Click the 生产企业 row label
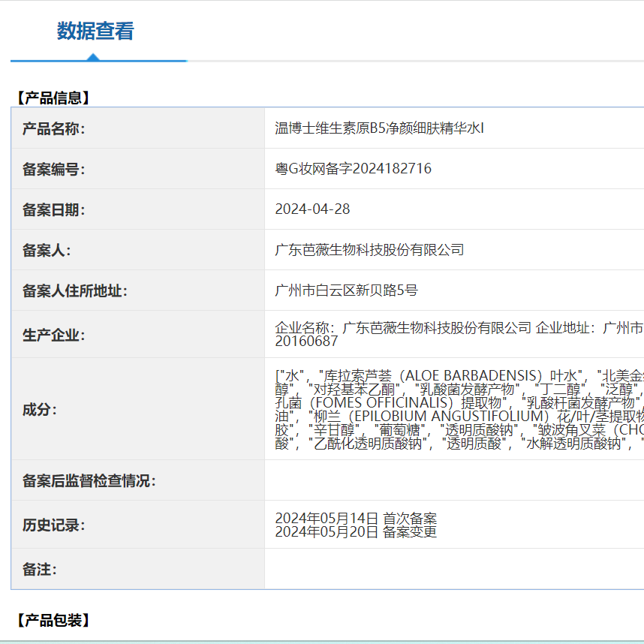 tap(54, 333)
